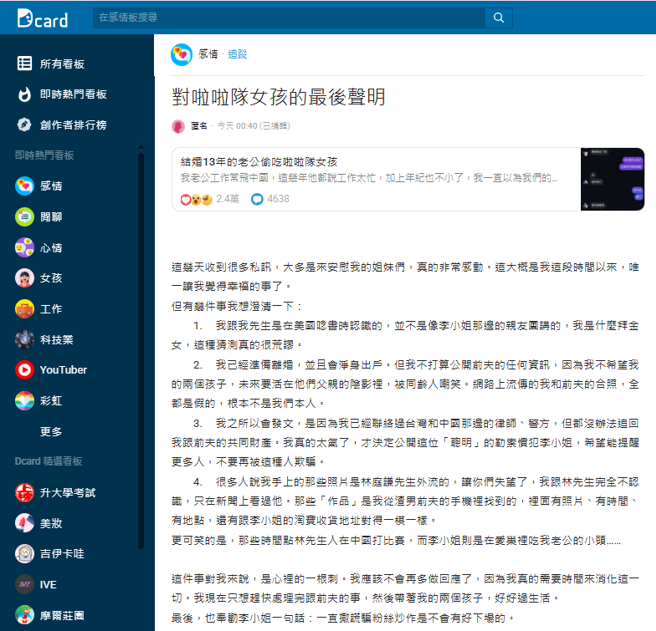
Task: Open the 工作 board
Action: click(50, 309)
